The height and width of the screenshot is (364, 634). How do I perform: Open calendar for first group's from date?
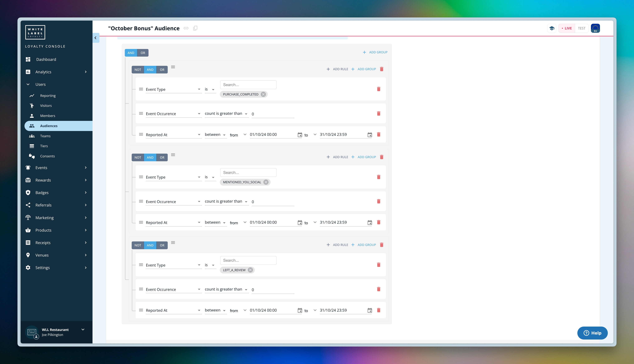[300, 135]
